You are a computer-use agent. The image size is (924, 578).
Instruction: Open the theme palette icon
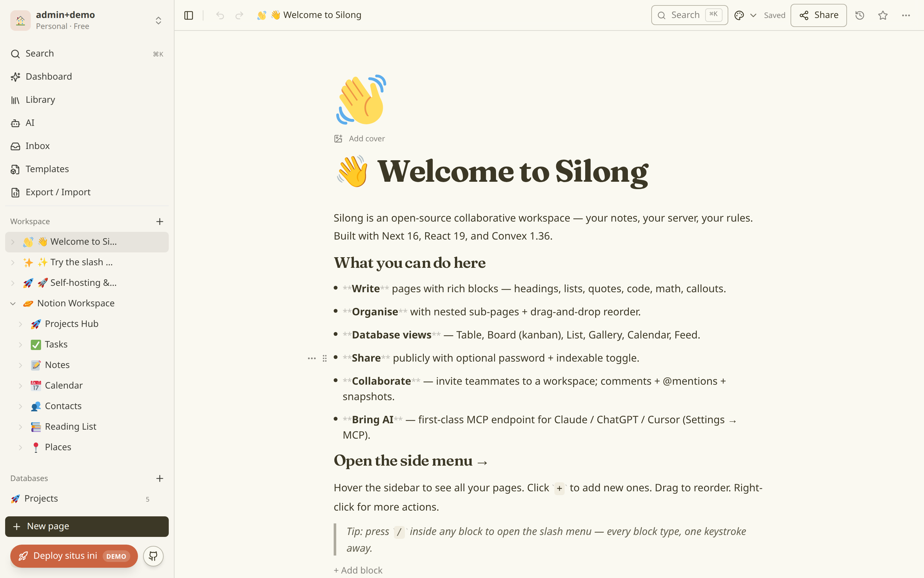pos(739,15)
